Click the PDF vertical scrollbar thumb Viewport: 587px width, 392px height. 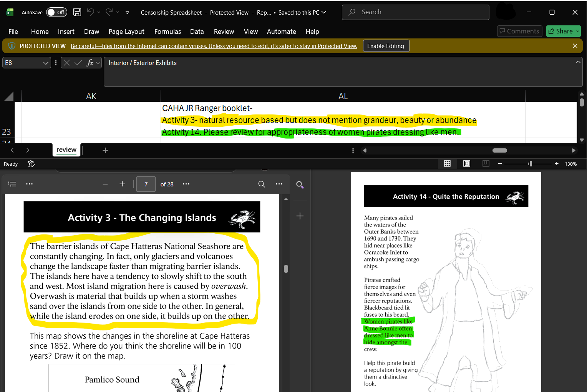286,269
